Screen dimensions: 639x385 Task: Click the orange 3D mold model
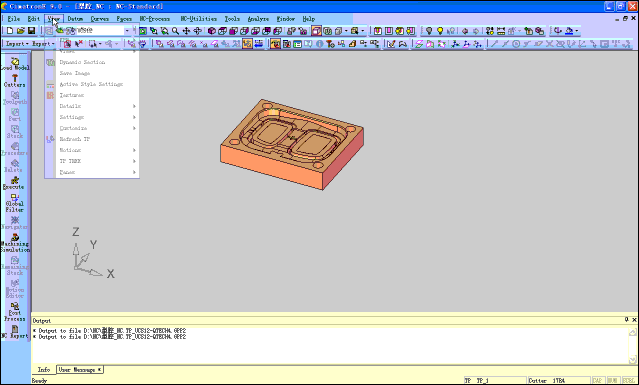pyautogui.click(x=292, y=145)
